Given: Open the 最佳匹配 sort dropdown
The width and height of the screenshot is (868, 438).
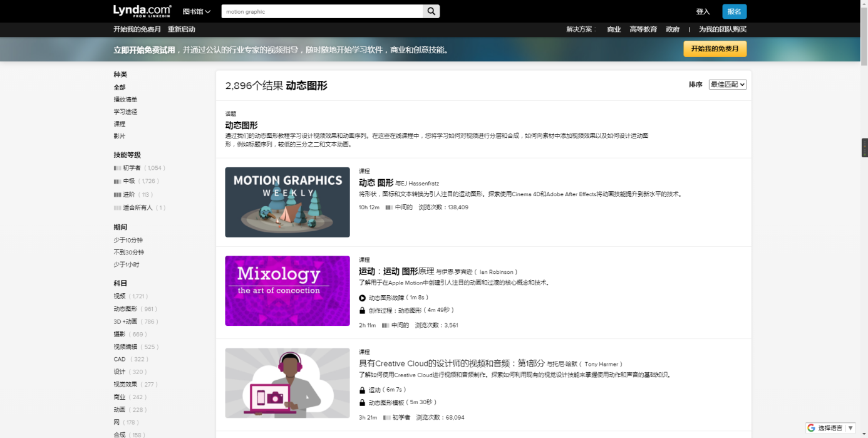Looking at the screenshot, I should [x=727, y=85].
